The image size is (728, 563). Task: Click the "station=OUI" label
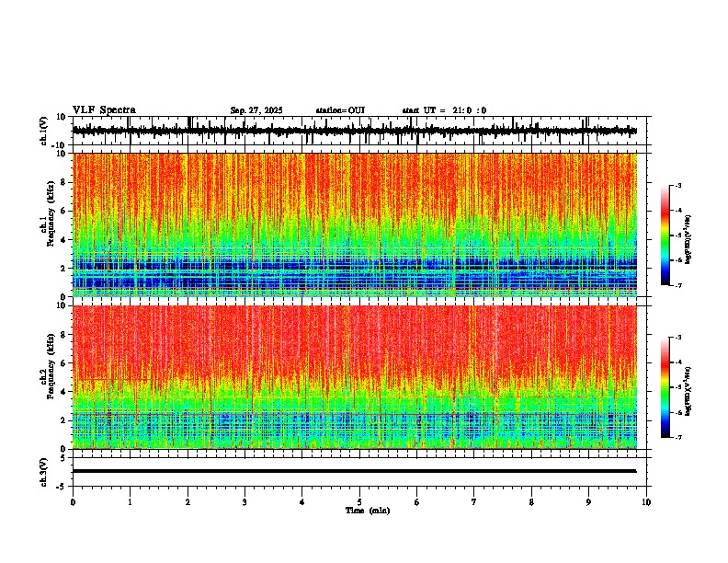pyautogui.click(x=340, y=110)
